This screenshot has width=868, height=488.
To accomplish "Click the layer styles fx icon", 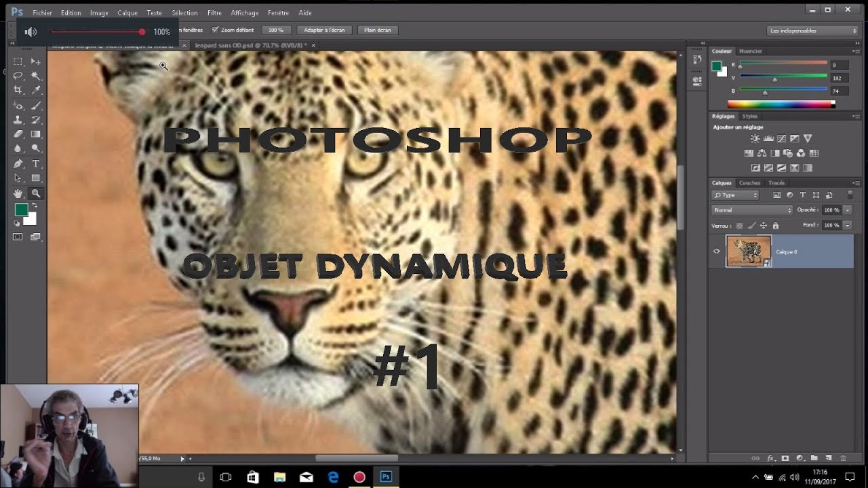I will click(x=770, y=458).
